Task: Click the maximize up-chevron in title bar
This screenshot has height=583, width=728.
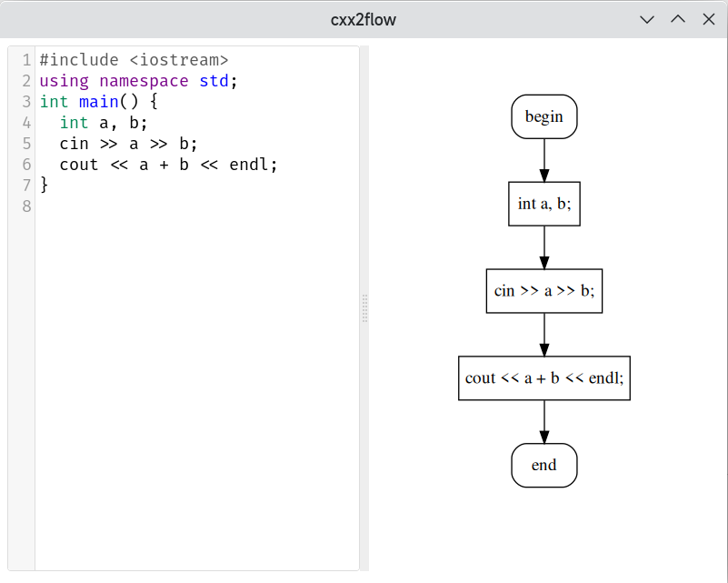Action: [678, 19]
